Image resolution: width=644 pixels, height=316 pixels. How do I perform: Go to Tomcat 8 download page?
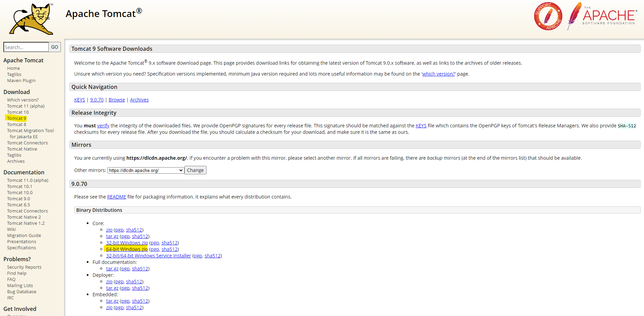(x=17, y=125)
